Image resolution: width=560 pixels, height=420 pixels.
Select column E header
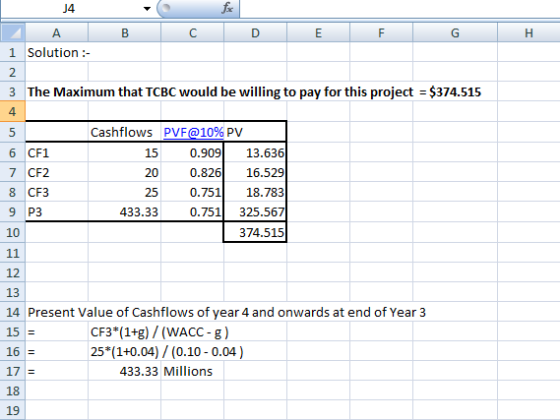pyautogui.click(x=318, y=33)
